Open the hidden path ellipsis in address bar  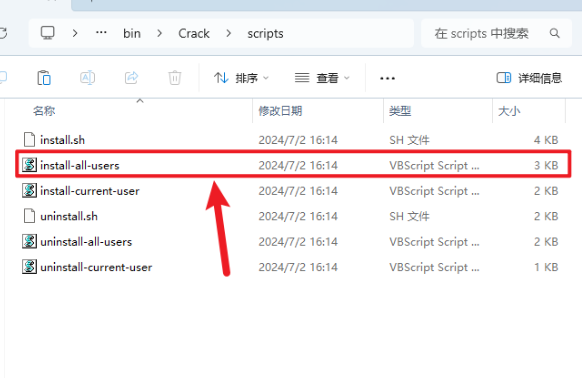pos(101,33)
